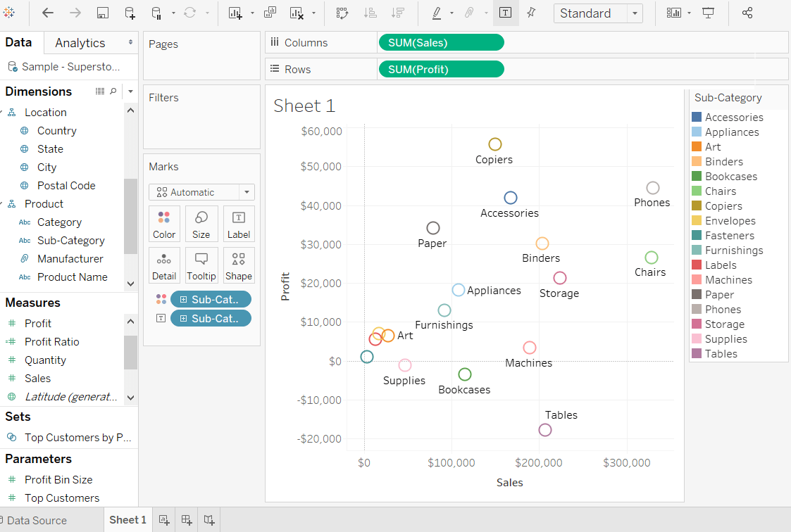Sort descending toolbar icon
This screenshot has height=532, width=791.
398,13
